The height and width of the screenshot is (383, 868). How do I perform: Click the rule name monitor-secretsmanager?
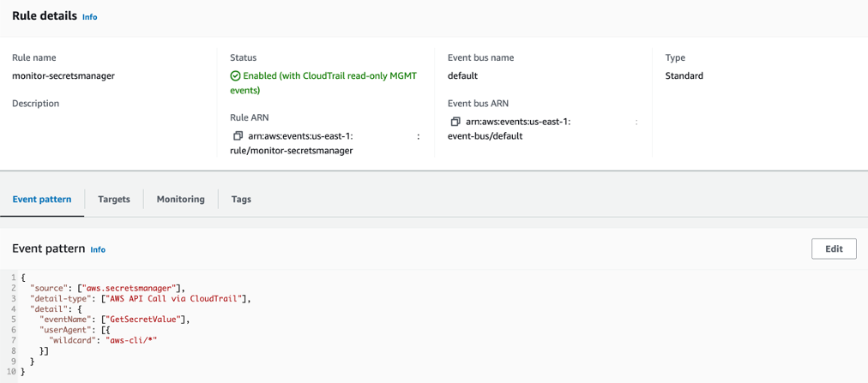[x=63, y=75]
